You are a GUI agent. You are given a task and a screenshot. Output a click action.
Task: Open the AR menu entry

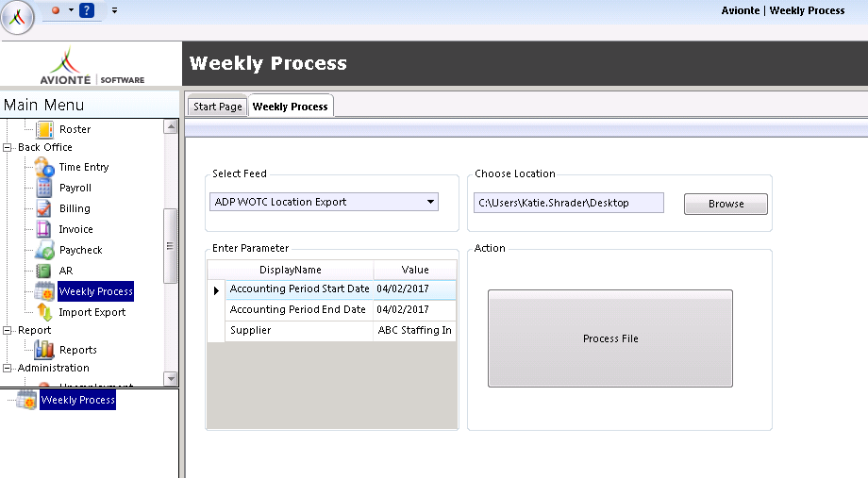click(66, 271)
